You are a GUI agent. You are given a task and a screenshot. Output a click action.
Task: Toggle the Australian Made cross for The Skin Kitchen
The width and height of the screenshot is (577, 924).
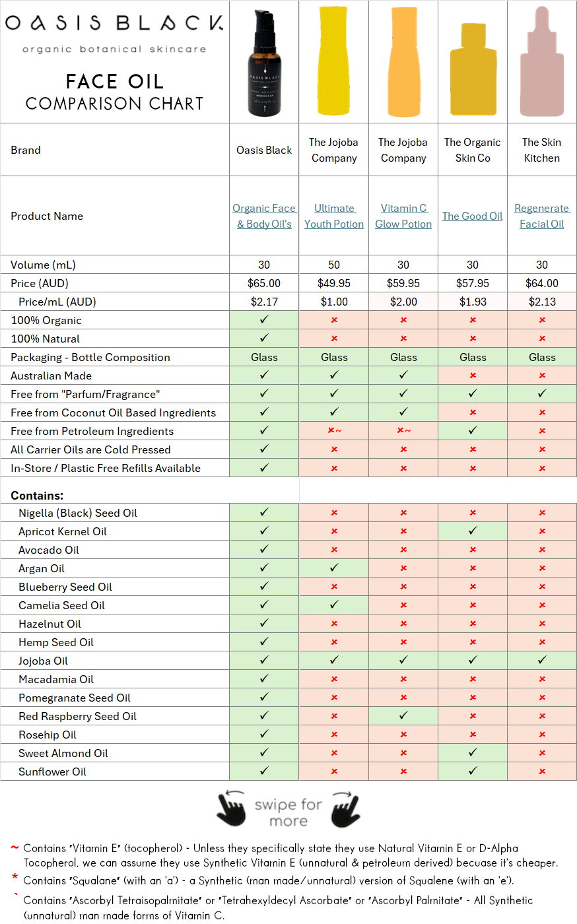pyautogui.click(x=541, y=376)
